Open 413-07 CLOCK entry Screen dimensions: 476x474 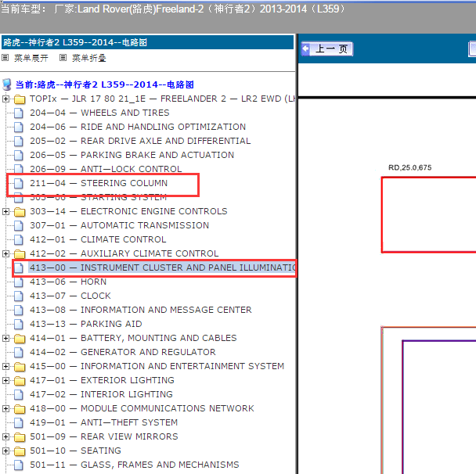coord(70,296)
